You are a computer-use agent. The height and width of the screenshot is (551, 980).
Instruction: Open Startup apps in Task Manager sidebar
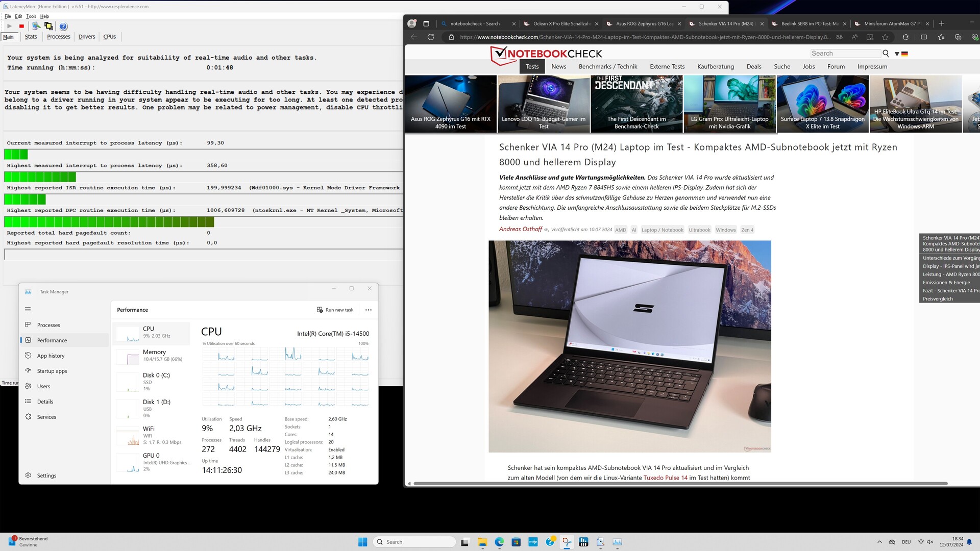tap(52, 371)
